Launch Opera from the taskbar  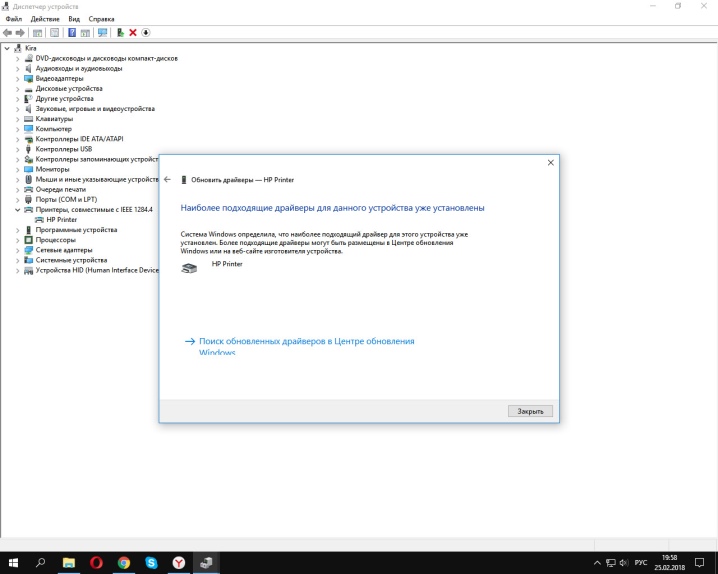[96, 563]
